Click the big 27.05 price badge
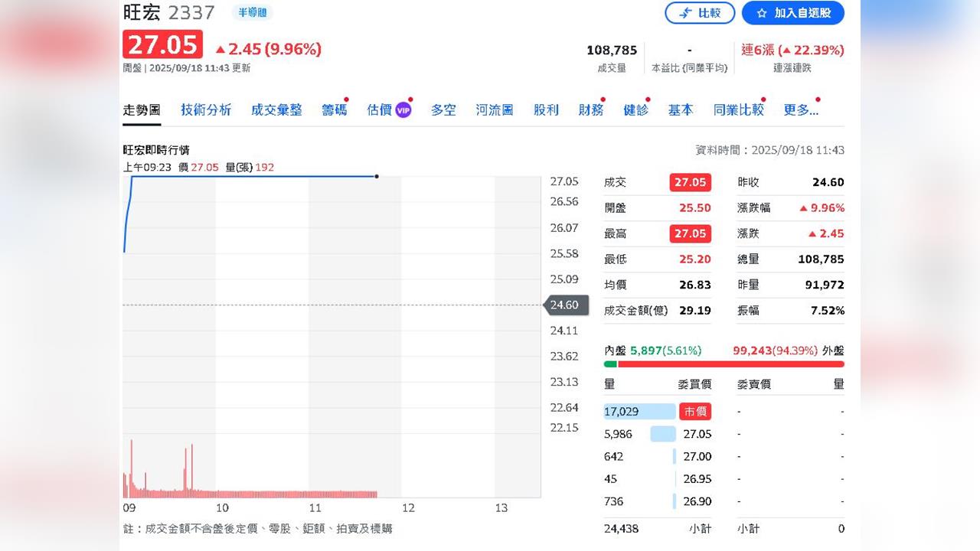The image size is (980, 551). (163, 44)
